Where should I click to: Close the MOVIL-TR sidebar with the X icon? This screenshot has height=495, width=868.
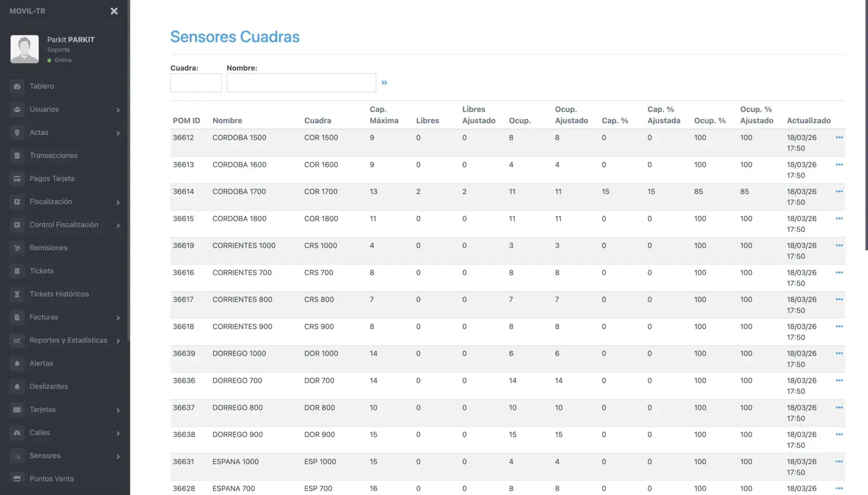(x=114, y=11)
